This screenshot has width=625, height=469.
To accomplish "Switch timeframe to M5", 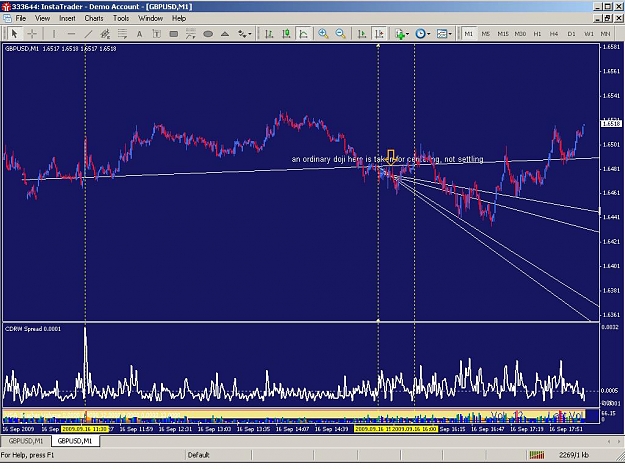I will click(x=485, y=34).
